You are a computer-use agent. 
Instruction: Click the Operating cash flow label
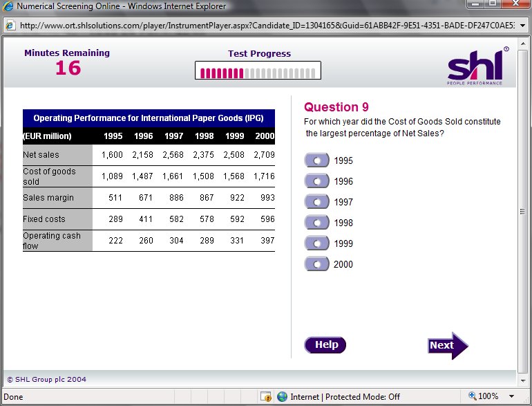(x=52, y=241)
